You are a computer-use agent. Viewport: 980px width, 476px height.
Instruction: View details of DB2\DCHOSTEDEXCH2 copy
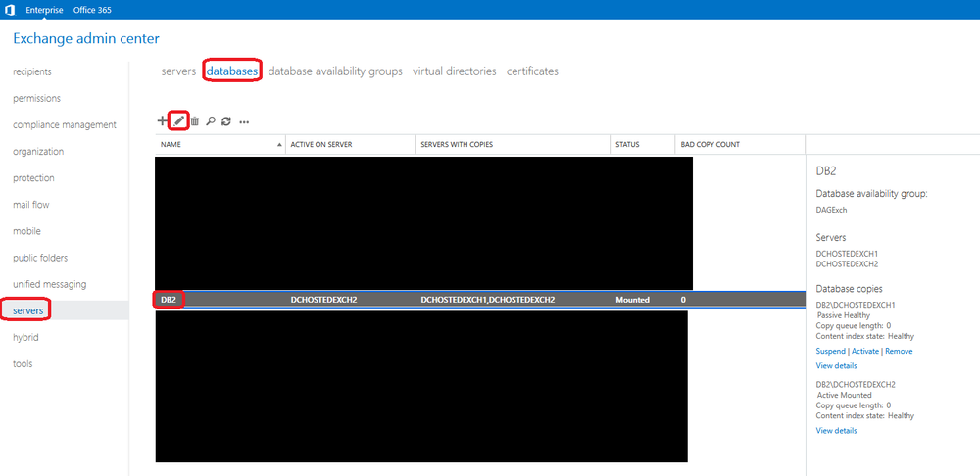point(836,430)
